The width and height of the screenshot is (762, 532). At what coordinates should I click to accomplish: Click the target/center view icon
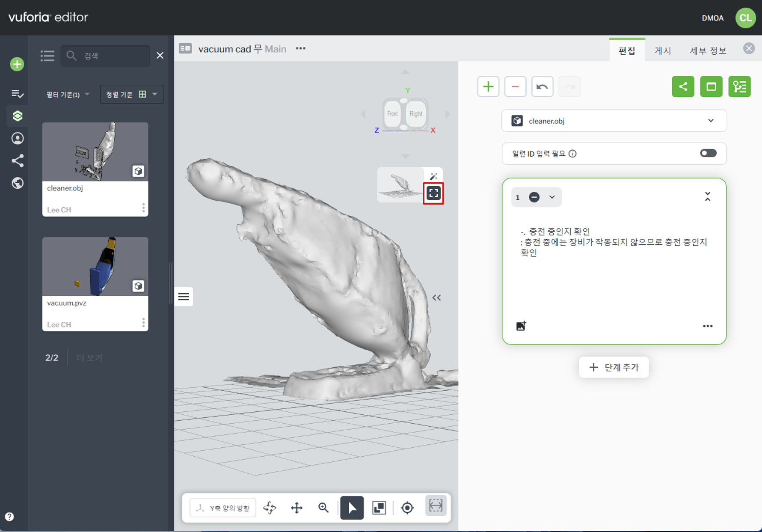[x=407, y=508]
